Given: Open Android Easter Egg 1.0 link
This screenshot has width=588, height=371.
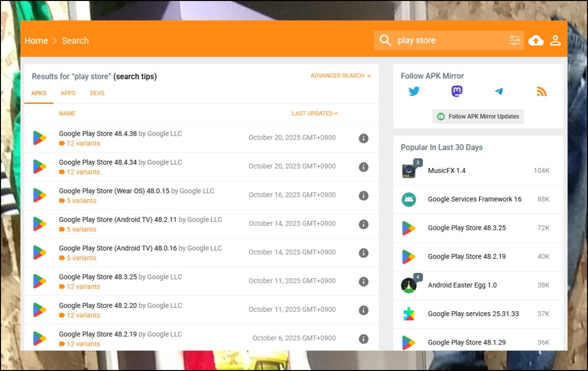Looking at the screenshot, I should (x=462, y=285).
